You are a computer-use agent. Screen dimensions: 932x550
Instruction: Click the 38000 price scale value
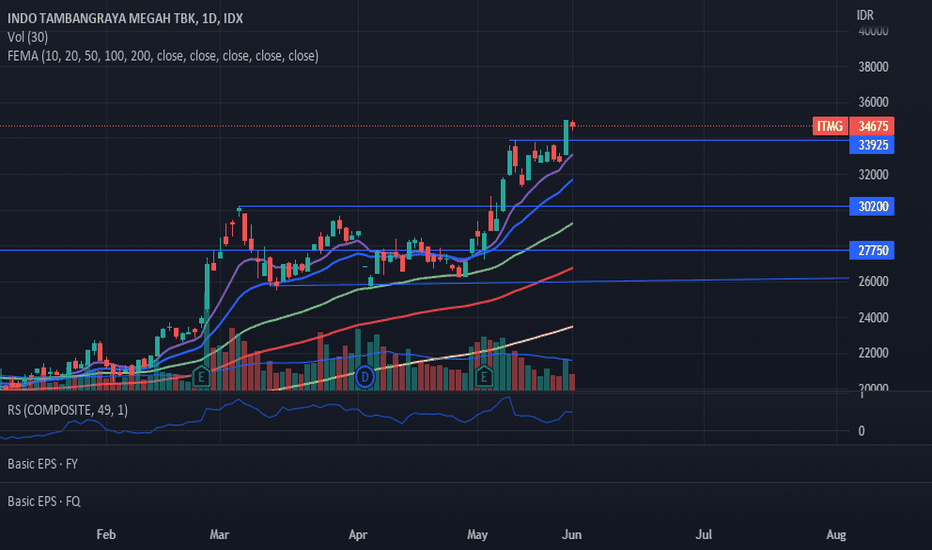coord(873,67)
